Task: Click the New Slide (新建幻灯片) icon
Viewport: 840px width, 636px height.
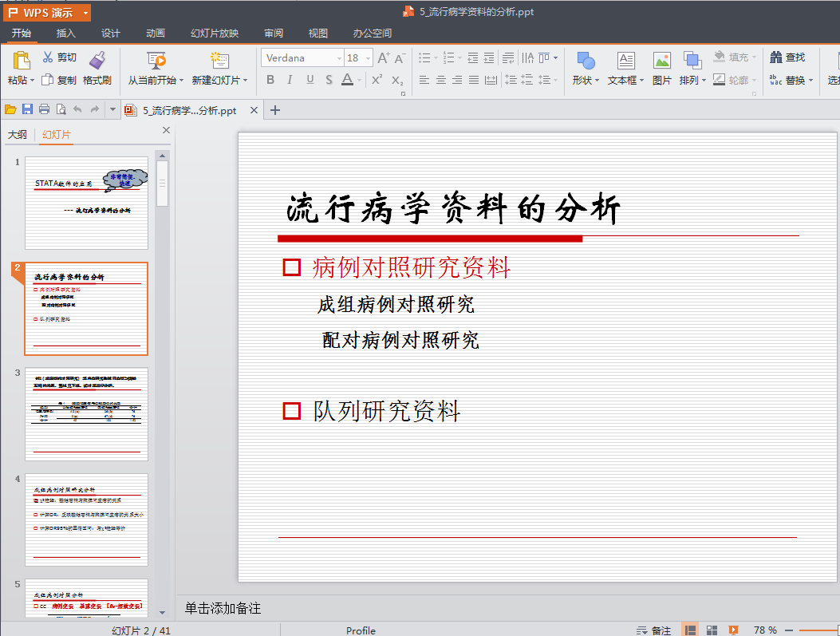Action: (219, 61)
